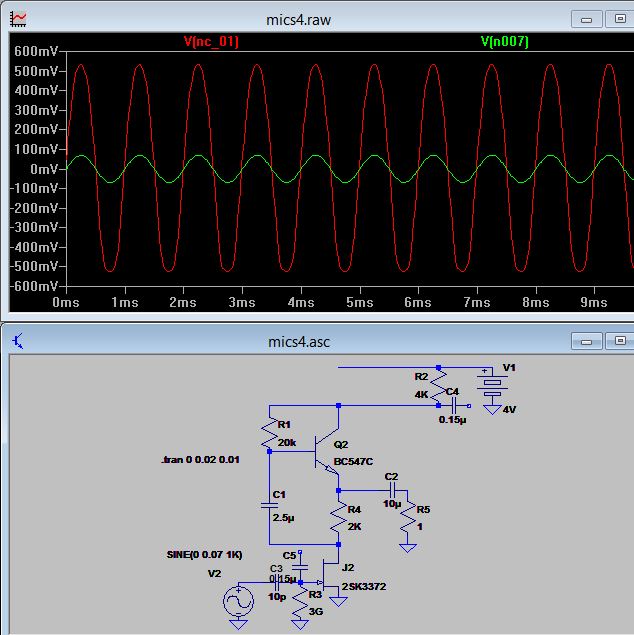Maximize the mics4.asc schematic window
The image size is (634, 635).
pos(622,341)
